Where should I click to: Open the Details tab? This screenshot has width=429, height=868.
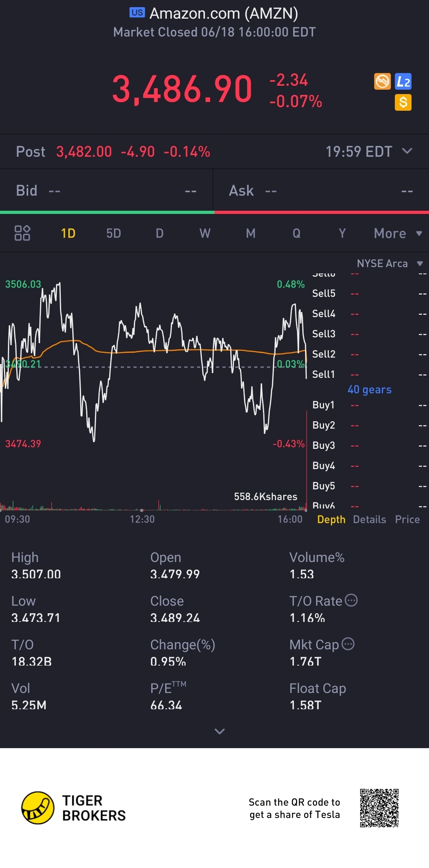click(369, 519)
